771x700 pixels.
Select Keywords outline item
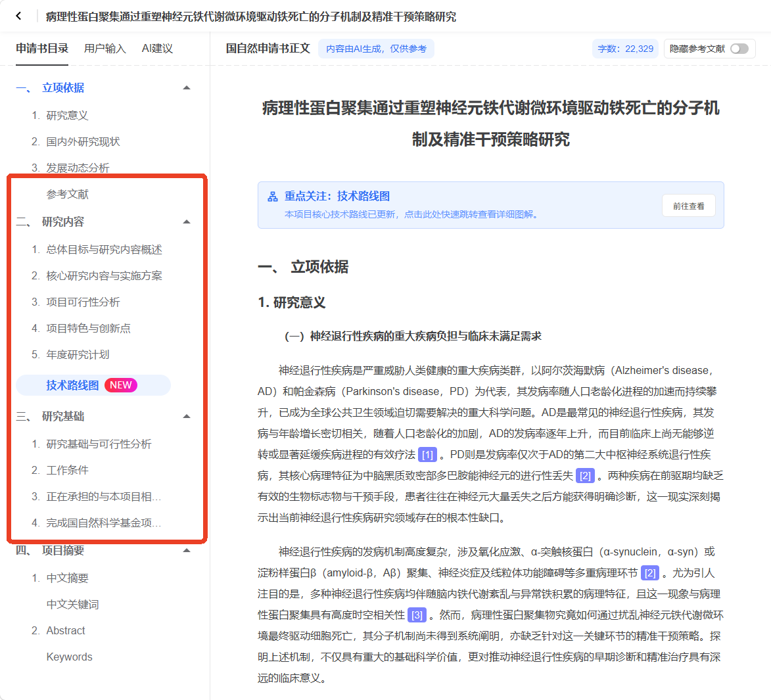tap(69, 657)
